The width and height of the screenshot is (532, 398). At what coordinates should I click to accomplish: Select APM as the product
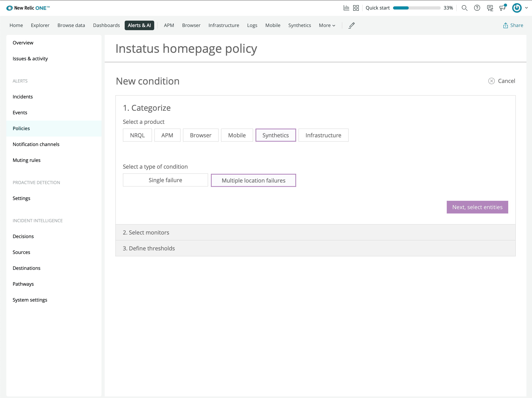167,135
